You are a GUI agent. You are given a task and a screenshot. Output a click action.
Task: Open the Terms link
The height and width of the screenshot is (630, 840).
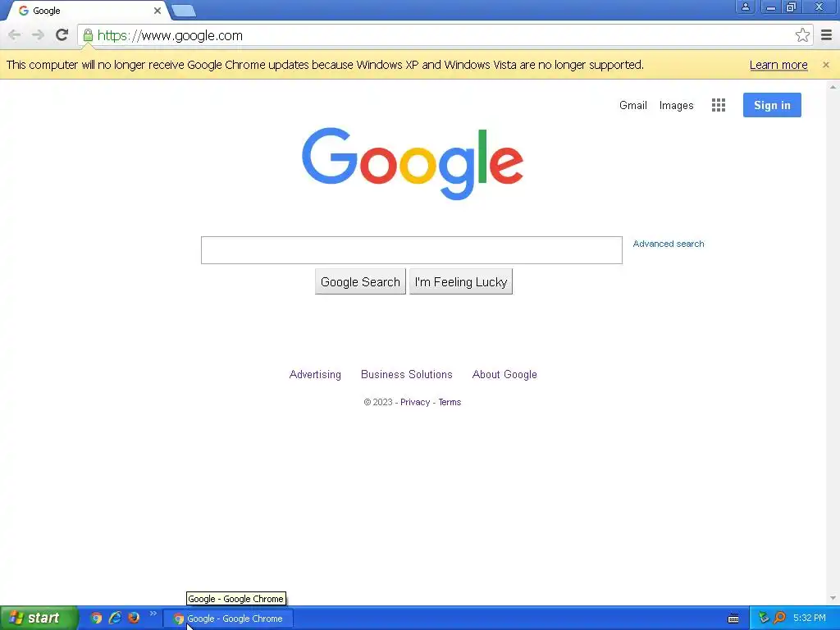450,402
